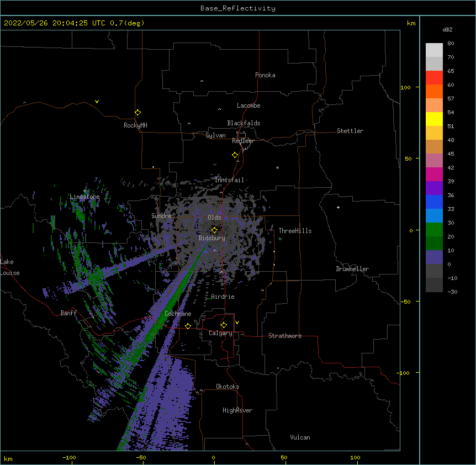Click the Vulcan label

point(300,437)
